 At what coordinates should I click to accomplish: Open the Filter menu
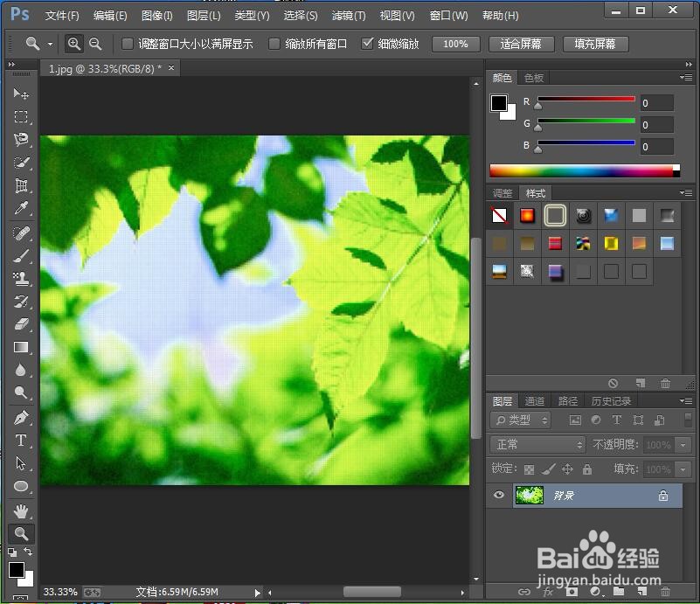349,16
